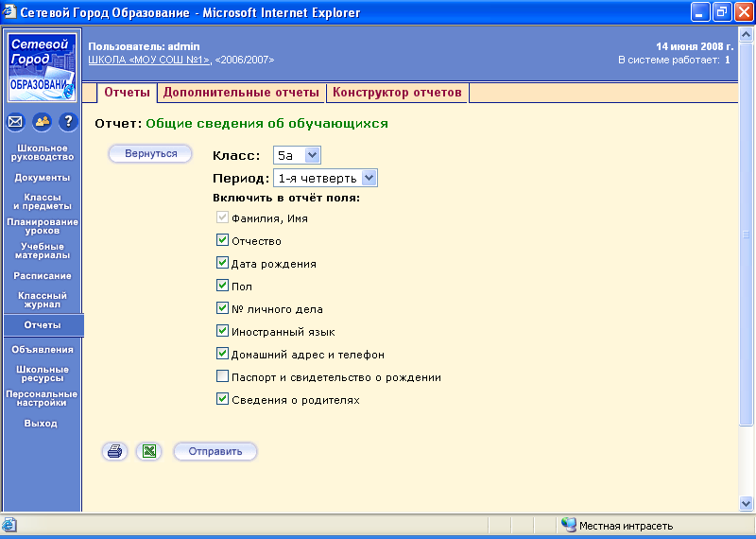The height and width of the screenshot is (539, 756).
Task: Click the В системе работает: 1 text
Action: [674, 61]
